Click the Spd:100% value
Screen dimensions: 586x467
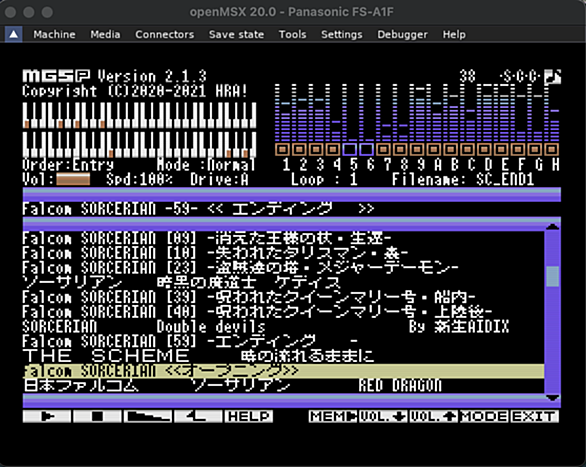(139, 180)
